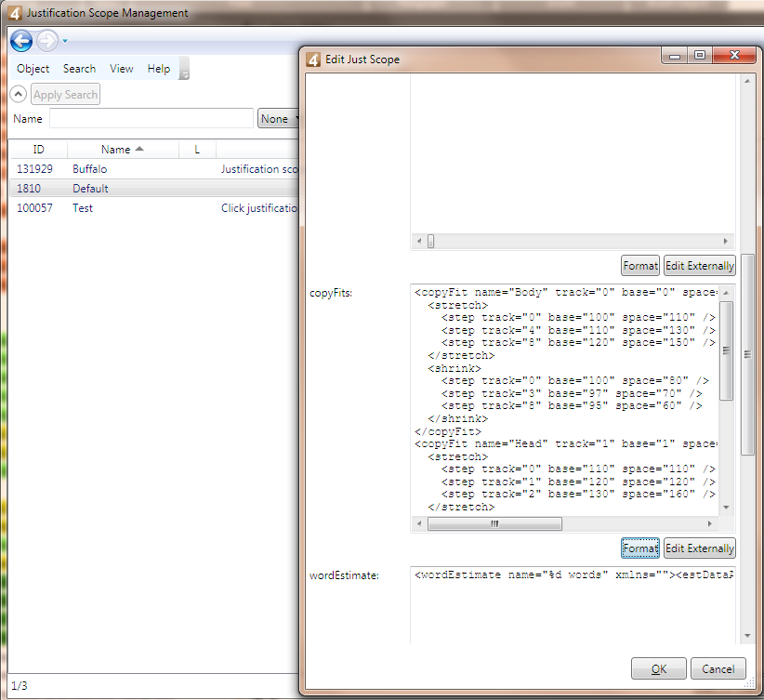Screen dimensions: 764x700
Task: Click the copyFits vertical scroll thumb
Action: coord(726,350)
